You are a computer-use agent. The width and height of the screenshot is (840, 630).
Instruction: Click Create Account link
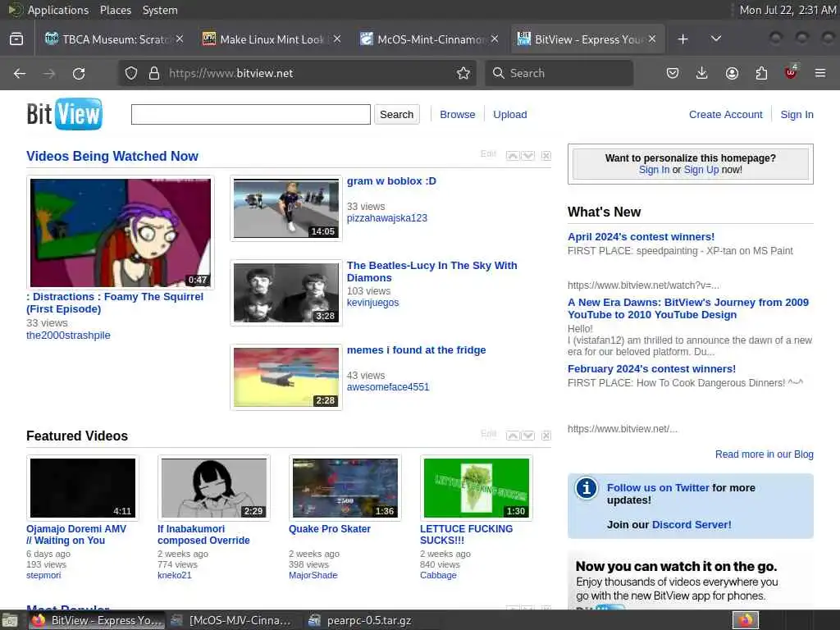click(x=725, y=115)
